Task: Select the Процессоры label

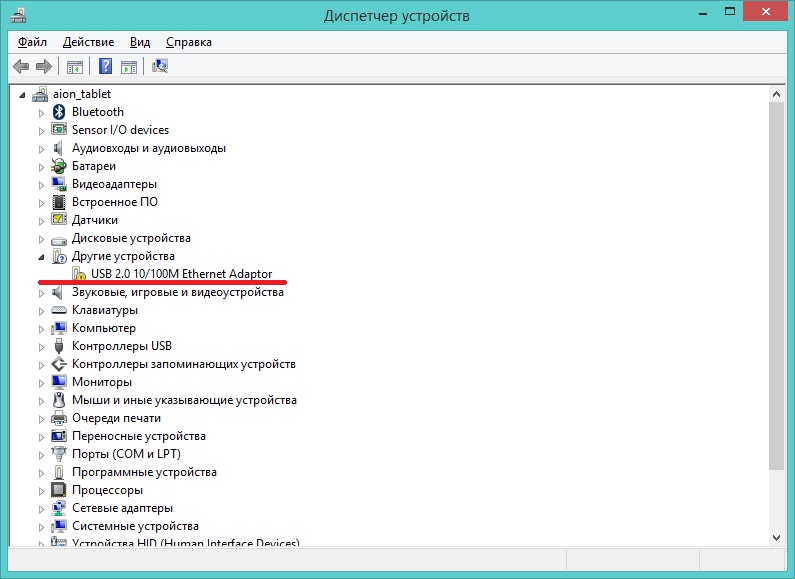Action: point(107,490)
